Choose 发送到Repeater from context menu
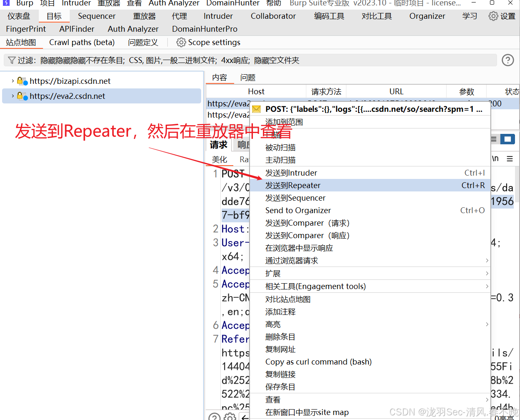The height and width of the screenshot is (420, 520). coord(370,185)
